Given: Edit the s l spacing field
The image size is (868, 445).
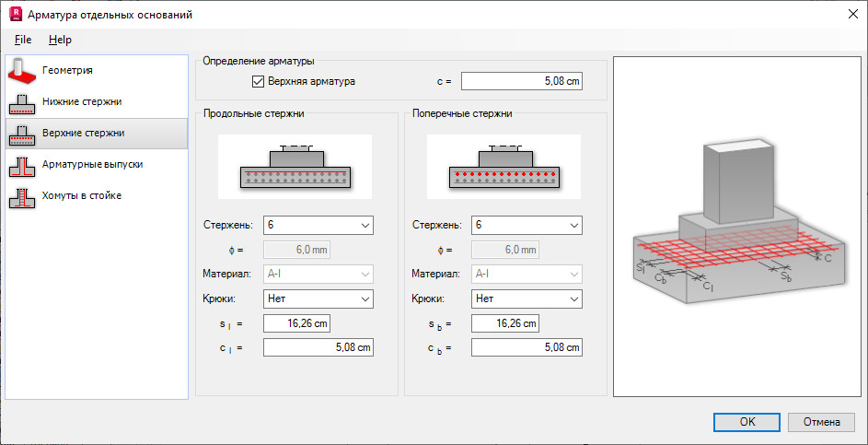Looking at the screenshot, I should 297,323.
